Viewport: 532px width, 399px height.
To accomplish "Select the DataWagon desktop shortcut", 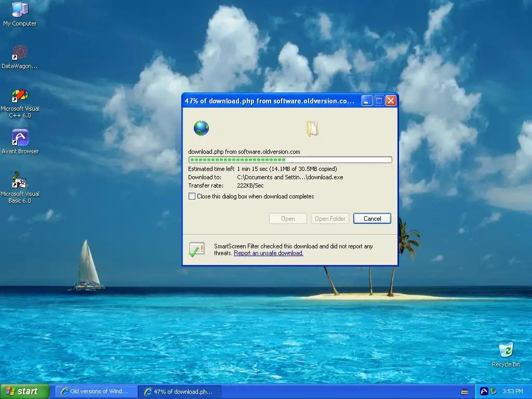I will click(x=20, y=57).
